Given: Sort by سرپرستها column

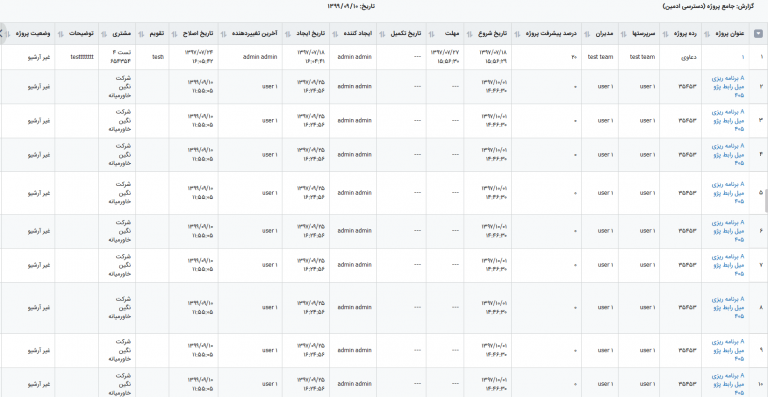Looking at the screenshot, I should coord(624,34).
